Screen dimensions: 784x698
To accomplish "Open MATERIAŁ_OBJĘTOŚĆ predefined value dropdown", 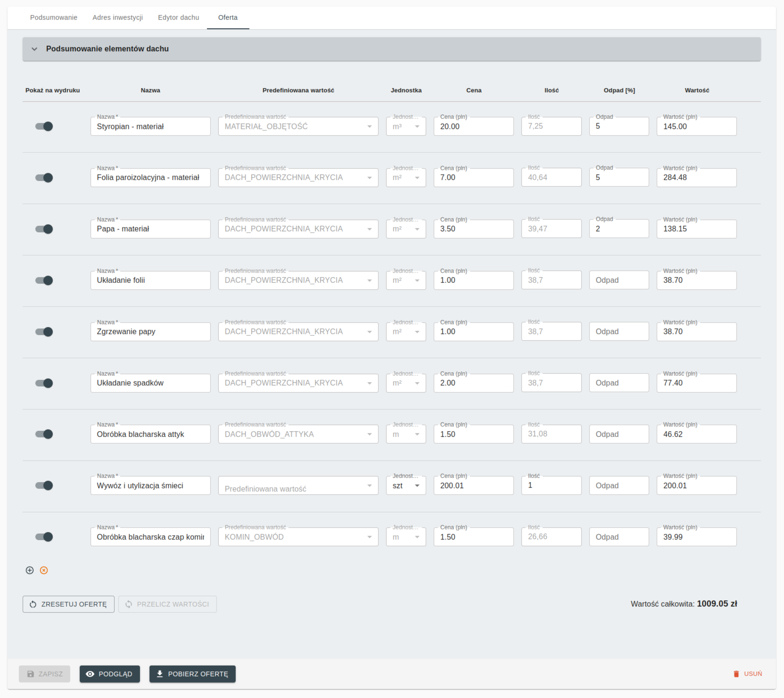I will [298, 126].
